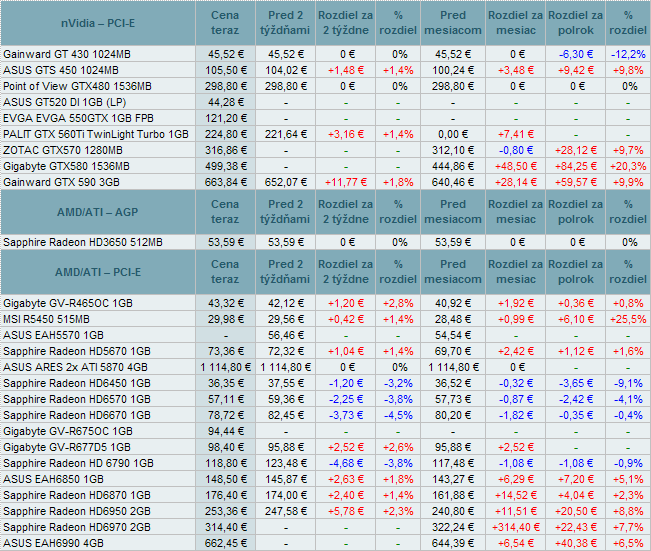Select Sapphire Radeon HD 6790 1GB name
The height and width of the screenshot is (551, 651).
(x=78, y=463)
